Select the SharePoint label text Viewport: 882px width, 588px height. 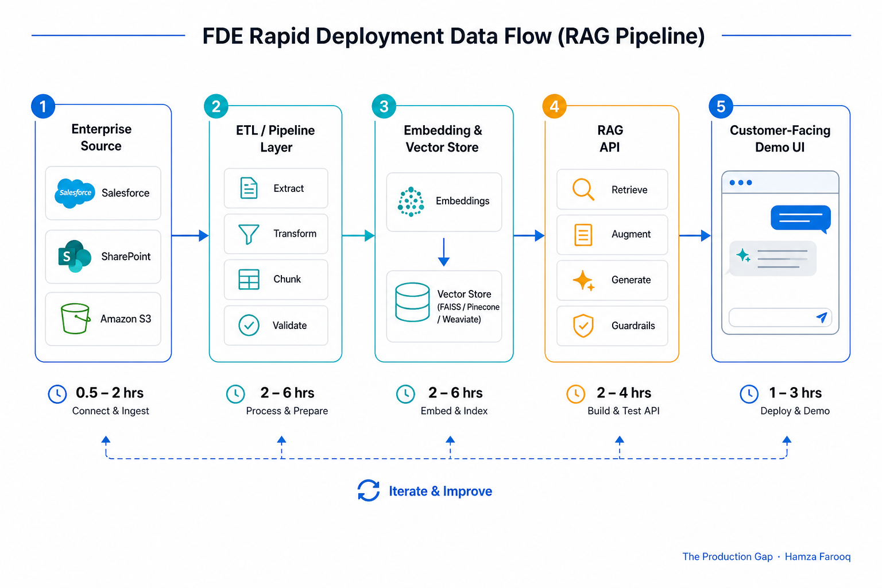126,257
